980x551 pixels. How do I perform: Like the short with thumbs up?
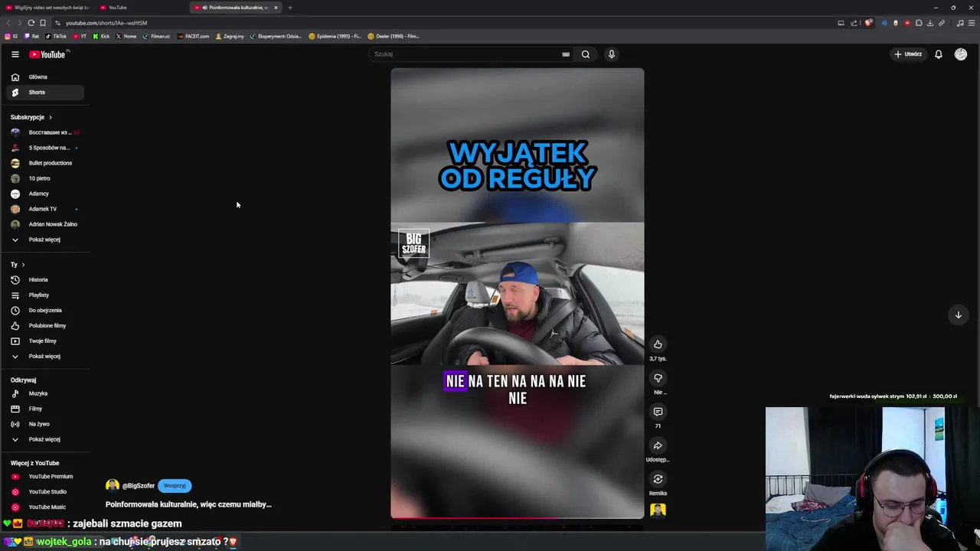[x=658, y=344]
